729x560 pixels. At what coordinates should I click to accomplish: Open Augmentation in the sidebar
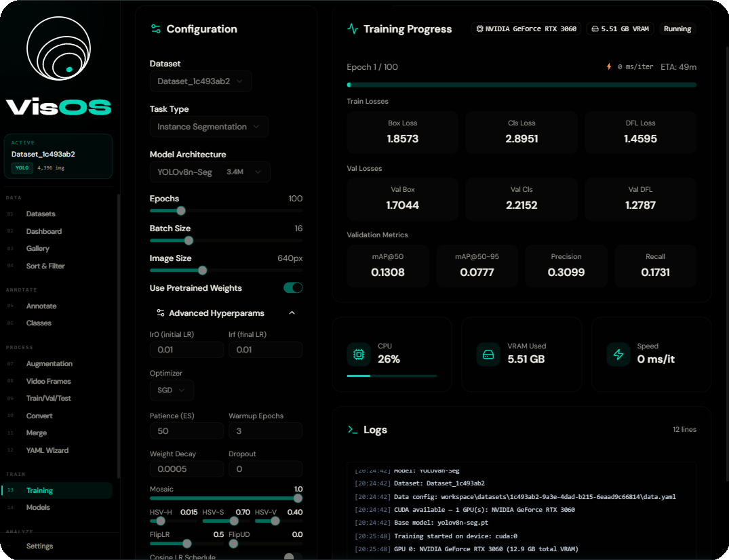coord(50,363)
